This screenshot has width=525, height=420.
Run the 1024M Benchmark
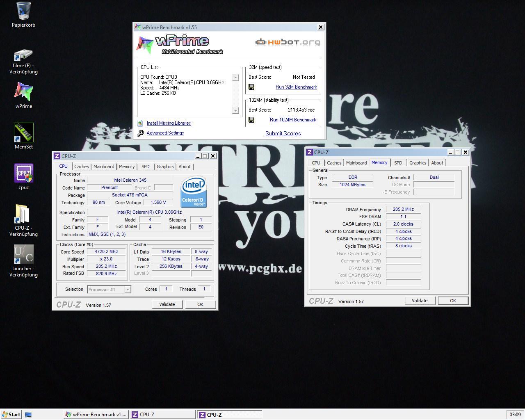click(x=293, y=120)
